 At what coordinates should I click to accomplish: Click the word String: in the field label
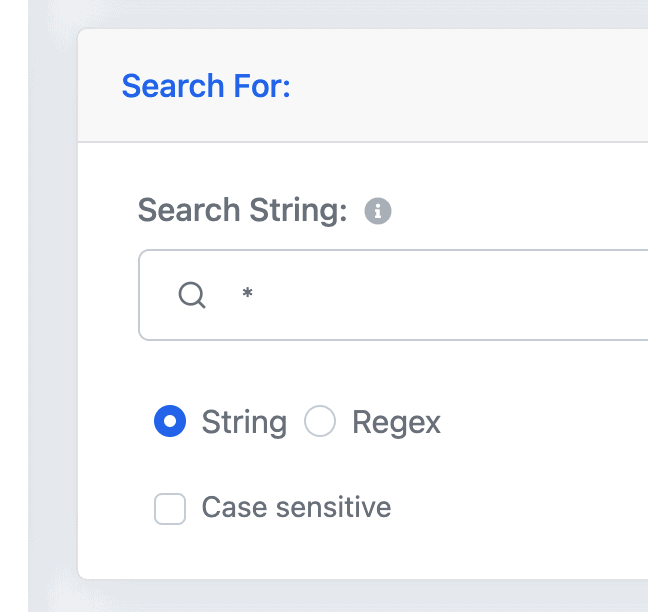tap(298, 211)
